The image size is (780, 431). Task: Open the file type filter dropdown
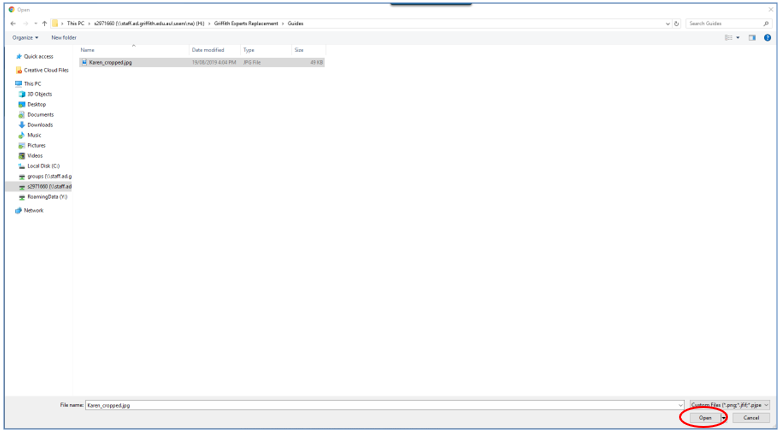[730, 405]
